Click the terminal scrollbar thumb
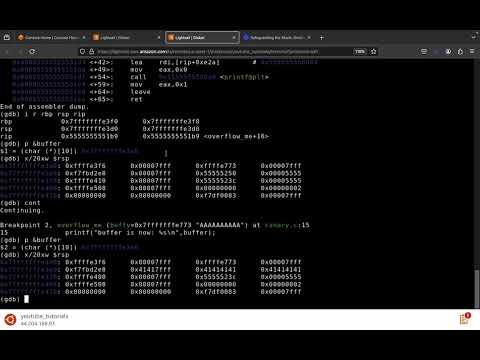 pos(477,288)
